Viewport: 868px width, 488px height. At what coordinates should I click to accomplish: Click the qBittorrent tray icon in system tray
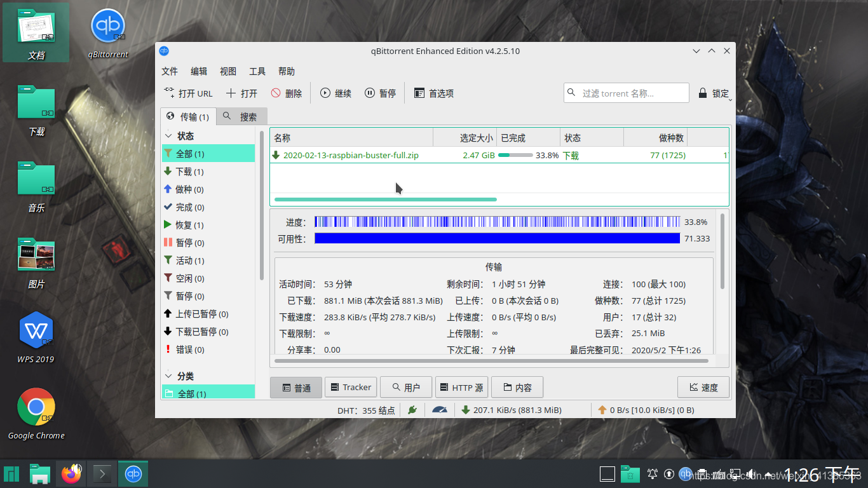[x=685, y=473]
